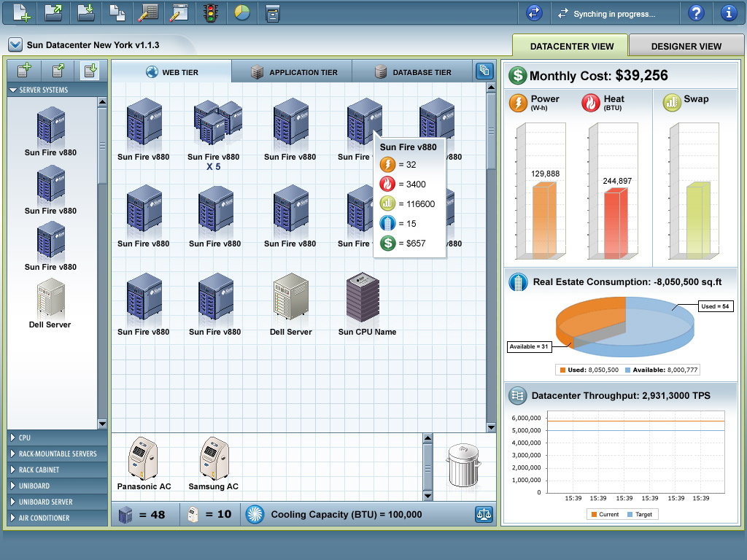
Task: Switch to Designer View tab
Action: [x=686, y=46]
